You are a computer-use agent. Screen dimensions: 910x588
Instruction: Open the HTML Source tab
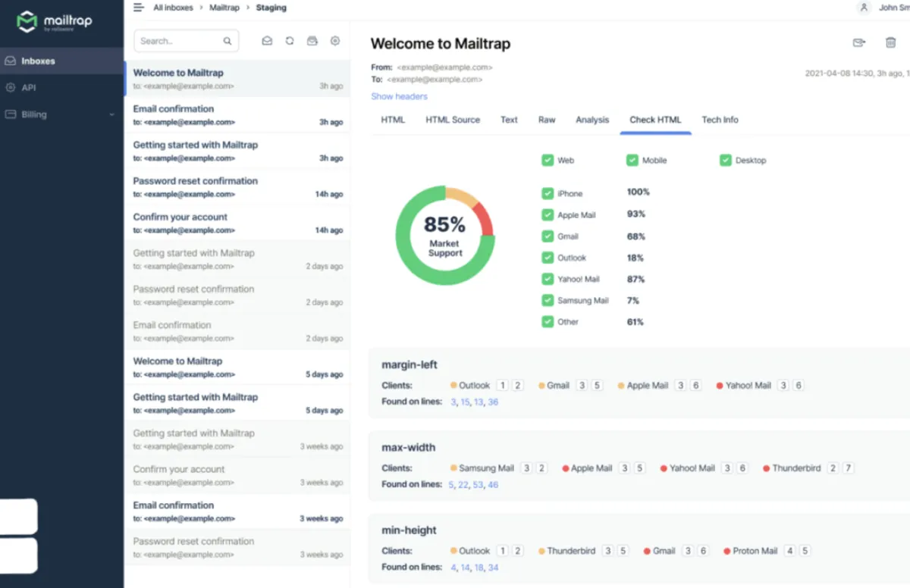click(x=453, y=120)
